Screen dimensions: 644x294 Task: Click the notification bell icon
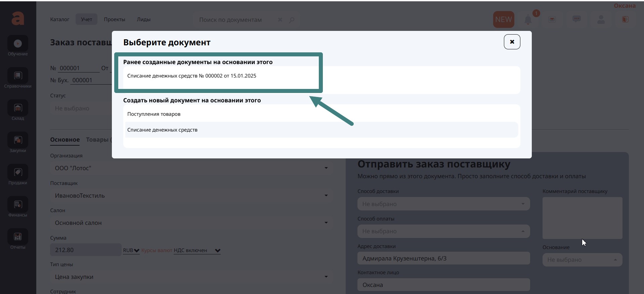[x=528, y=20]
